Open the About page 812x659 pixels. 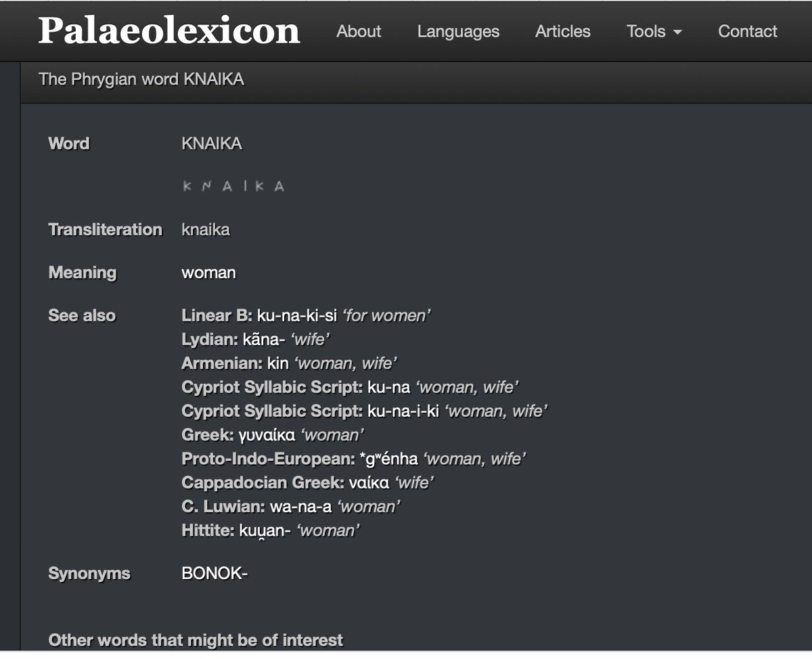point(359,31)
